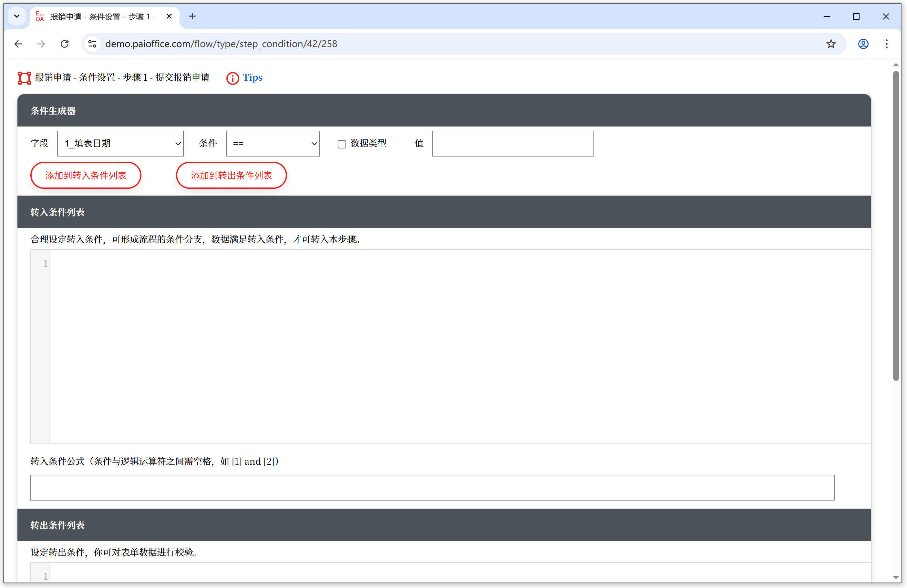Select the 报销申请 browser tab
The image size is (907, 588).
tap(101, 17)
